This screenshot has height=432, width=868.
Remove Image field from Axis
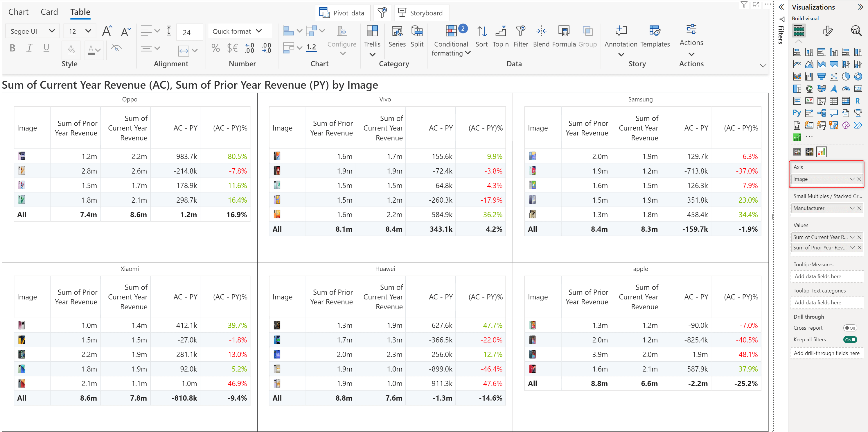859,179
